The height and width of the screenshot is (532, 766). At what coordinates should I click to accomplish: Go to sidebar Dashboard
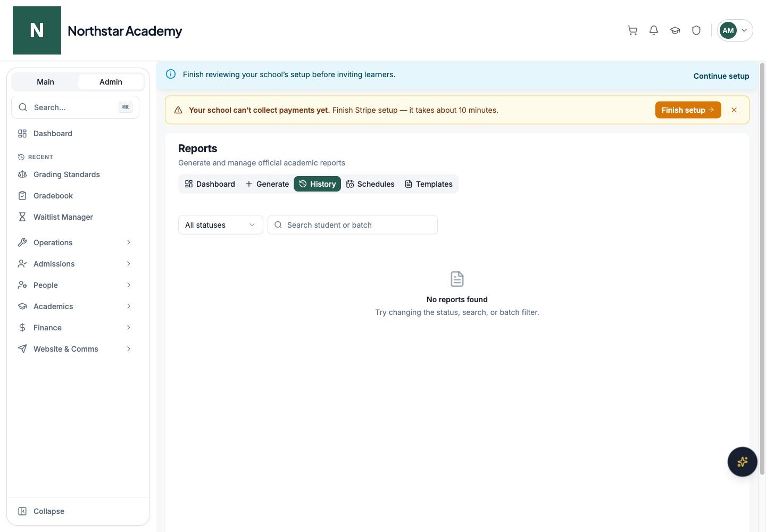75,134
